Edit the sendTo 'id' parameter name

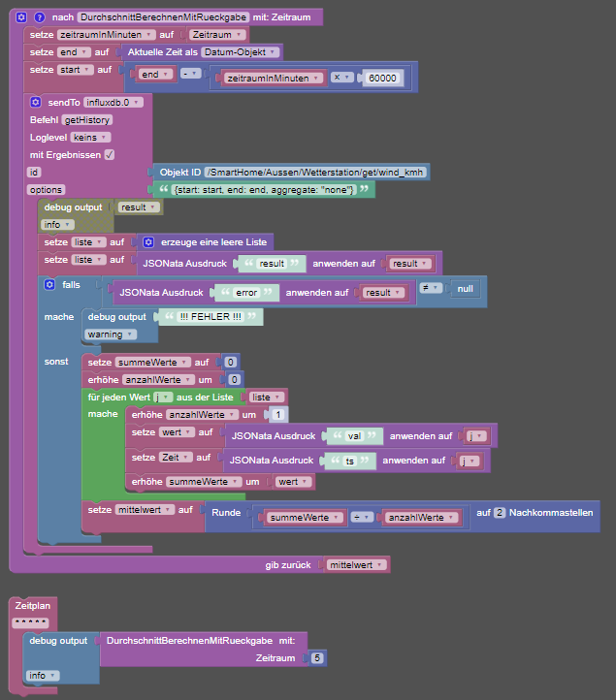[x=34, y=172]
